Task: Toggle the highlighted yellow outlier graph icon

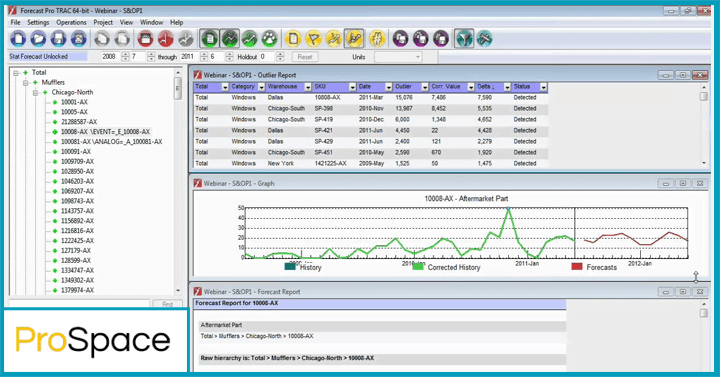Action: 354,39
